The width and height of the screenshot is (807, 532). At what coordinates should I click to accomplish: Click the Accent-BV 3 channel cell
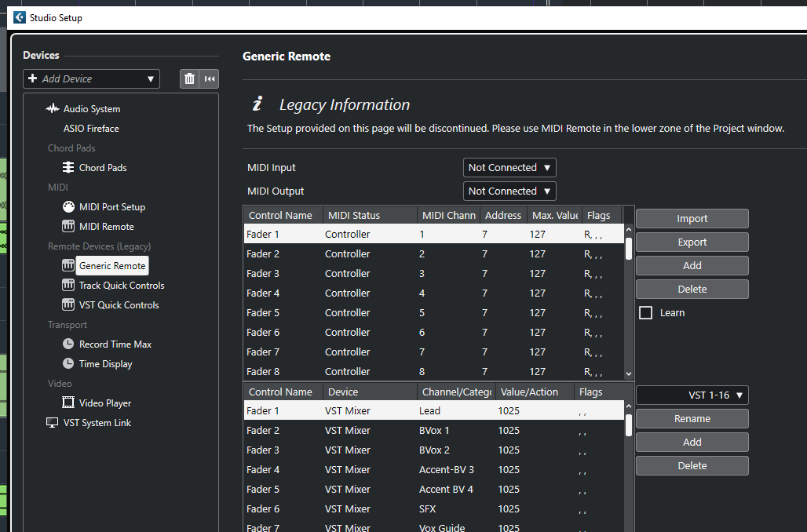click(446, 469)
